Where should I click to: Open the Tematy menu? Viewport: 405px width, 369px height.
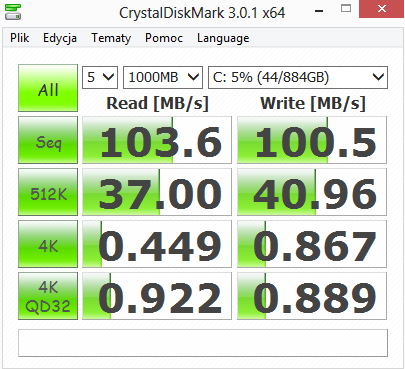[111, 38]
